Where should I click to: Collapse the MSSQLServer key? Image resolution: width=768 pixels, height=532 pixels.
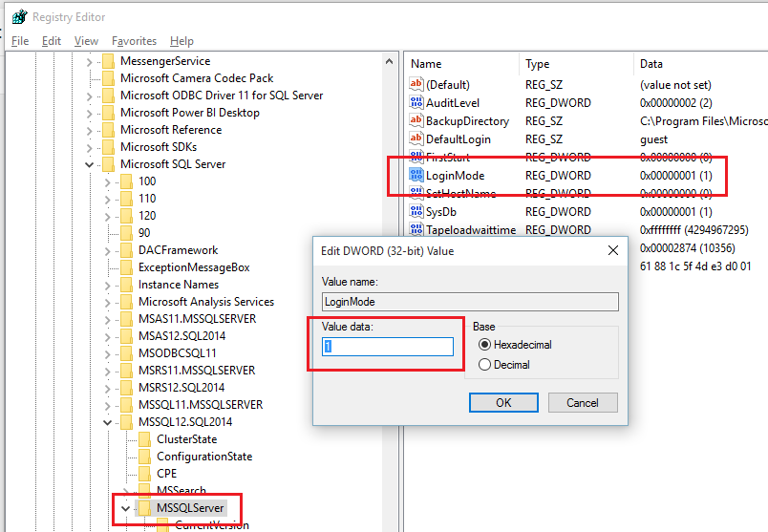pos(125,508)
